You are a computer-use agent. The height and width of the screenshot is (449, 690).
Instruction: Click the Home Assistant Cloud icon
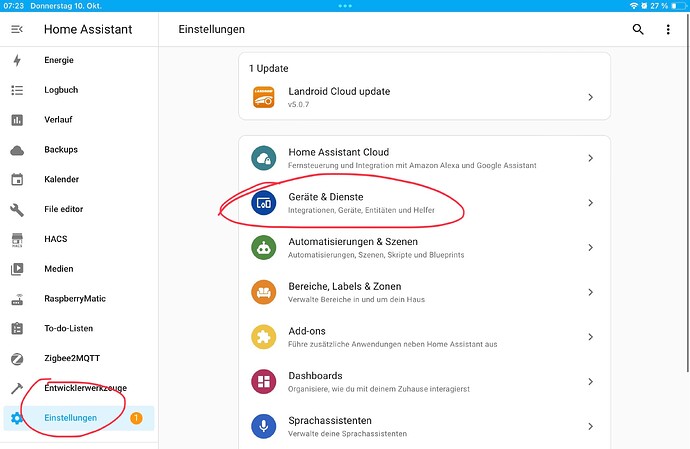click(264, 158)
